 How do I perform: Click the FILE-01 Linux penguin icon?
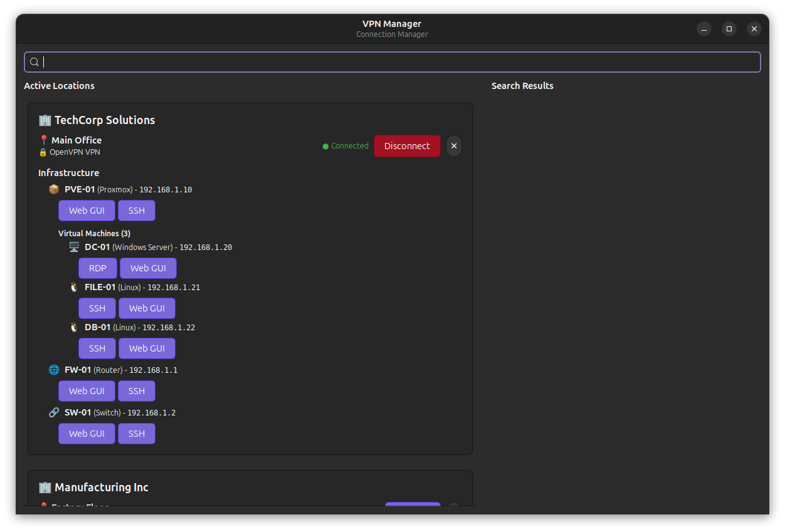74,287
